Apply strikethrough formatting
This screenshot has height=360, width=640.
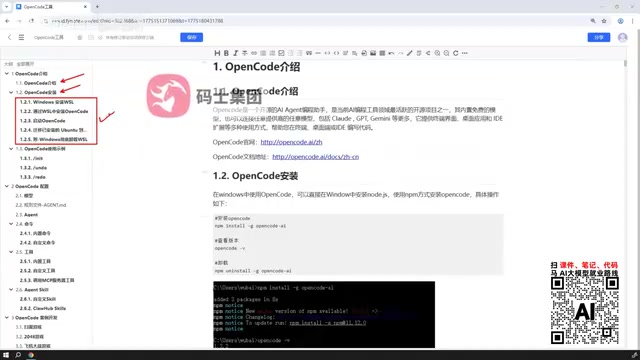point(244,53)
